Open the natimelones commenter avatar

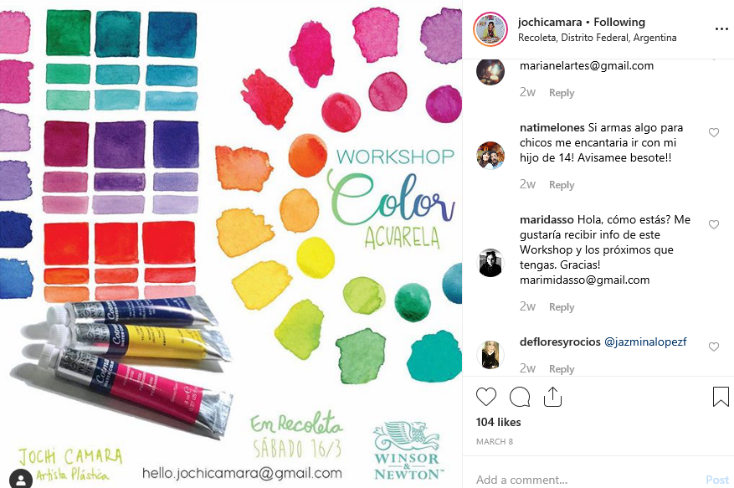pyautogui.click(x=490, y=155)
